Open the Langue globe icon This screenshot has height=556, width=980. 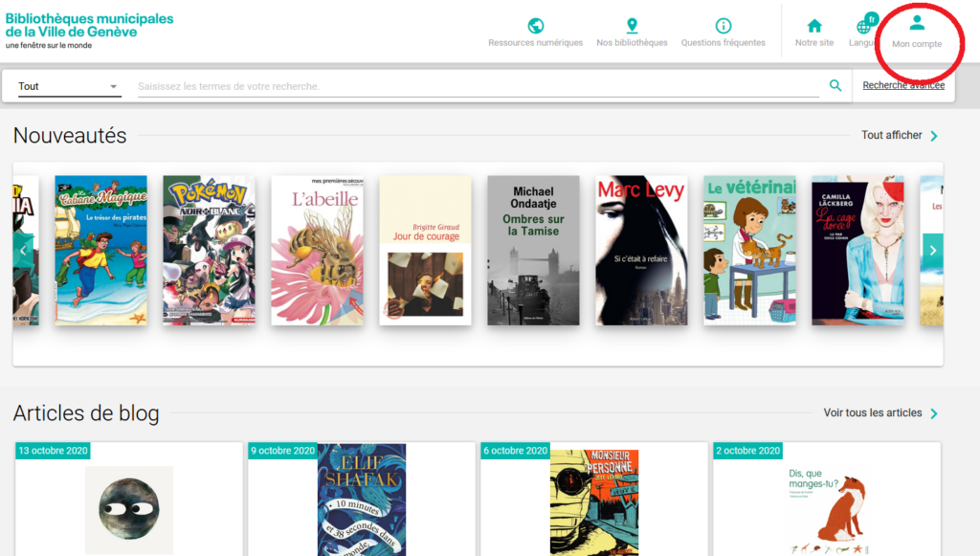[x=864, y=27]
